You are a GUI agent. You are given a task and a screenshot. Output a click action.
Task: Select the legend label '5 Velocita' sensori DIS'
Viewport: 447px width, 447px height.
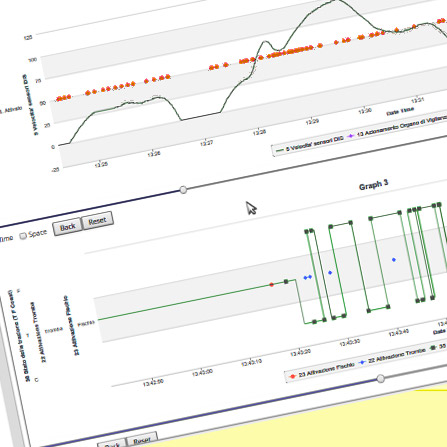pyautogui.click(x=314, y=144)
